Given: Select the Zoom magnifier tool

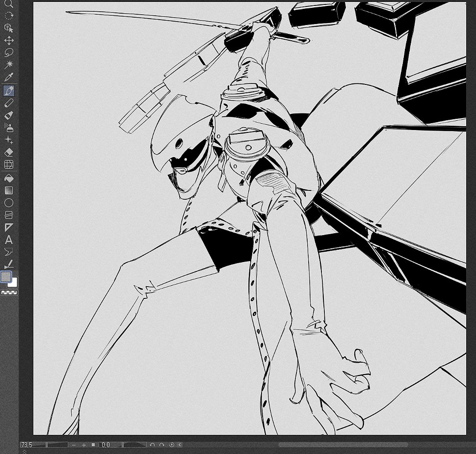Looking at the screenshot, I should point(9,3).
